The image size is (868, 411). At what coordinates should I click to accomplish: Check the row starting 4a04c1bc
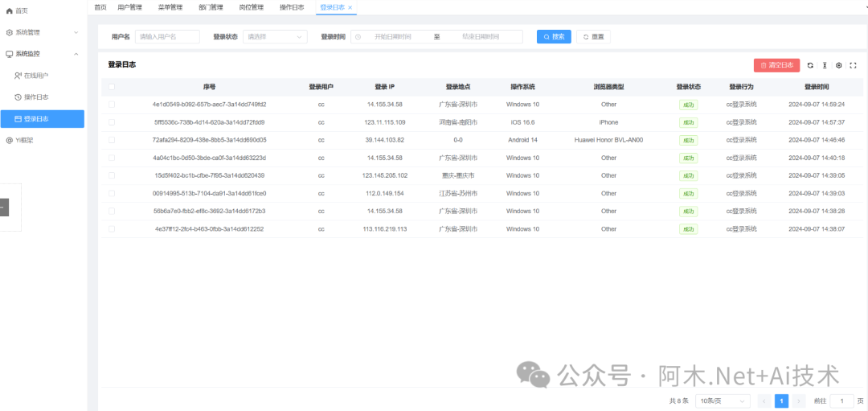tap(112, 158)
